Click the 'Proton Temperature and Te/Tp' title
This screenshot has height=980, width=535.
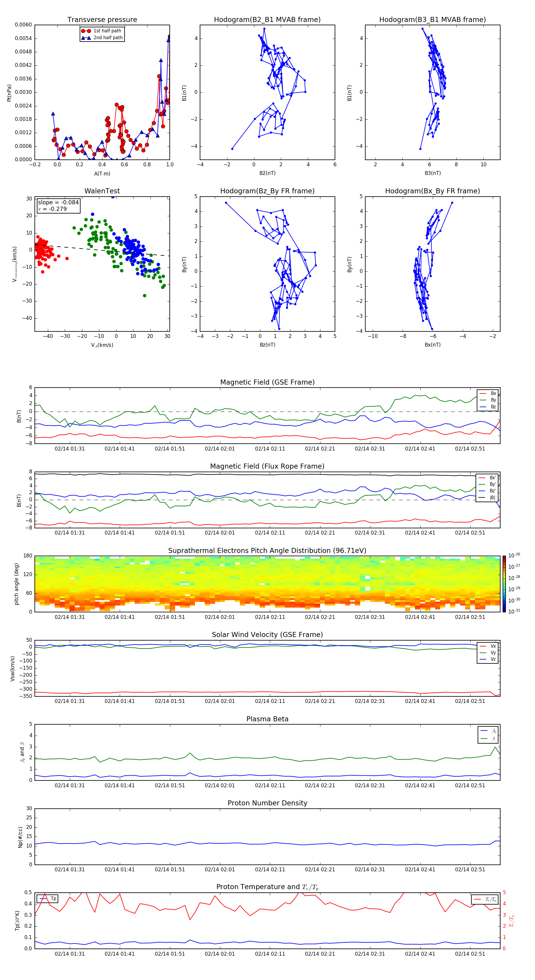point(267,887)
